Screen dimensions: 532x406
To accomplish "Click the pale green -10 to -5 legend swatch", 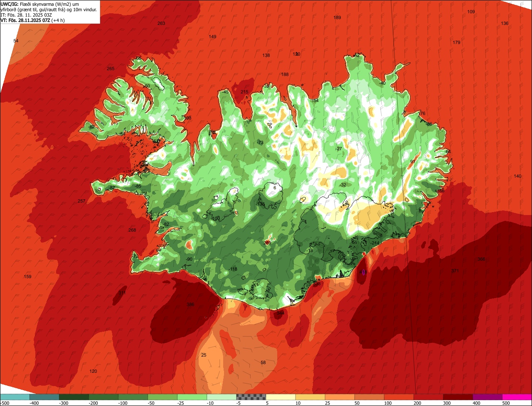I will click(222, 397).
